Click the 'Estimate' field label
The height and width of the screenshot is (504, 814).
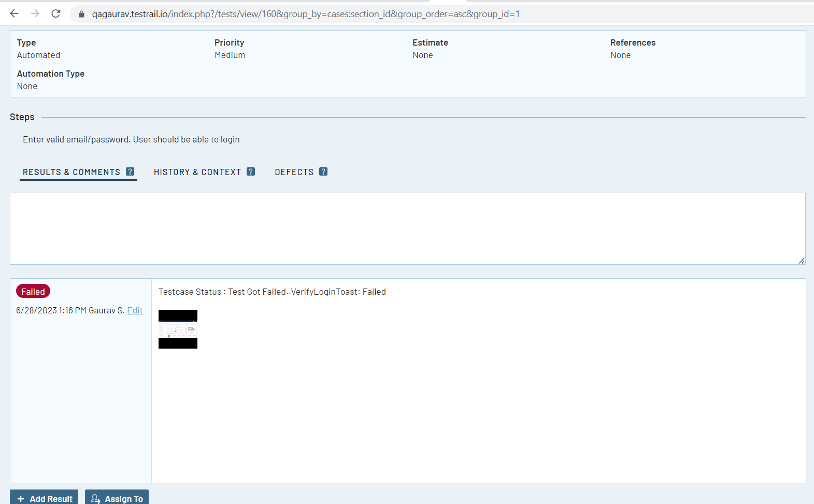click(431, 42)
